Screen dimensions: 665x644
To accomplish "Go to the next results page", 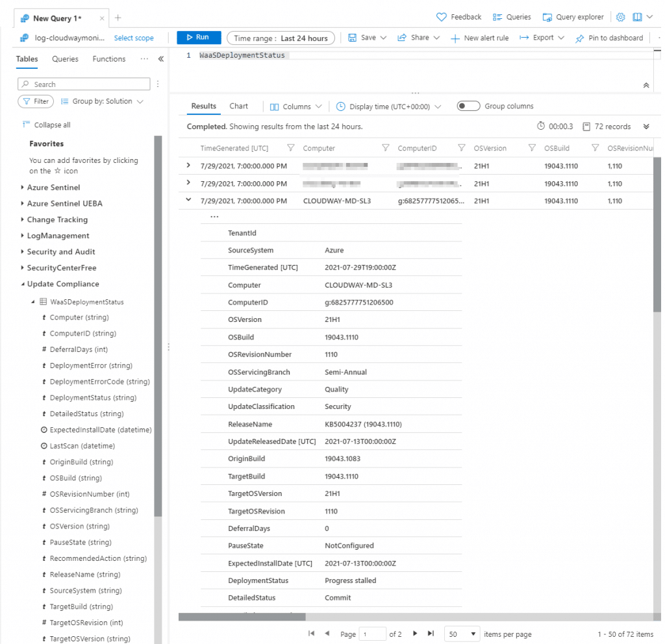I will (415, 633).
